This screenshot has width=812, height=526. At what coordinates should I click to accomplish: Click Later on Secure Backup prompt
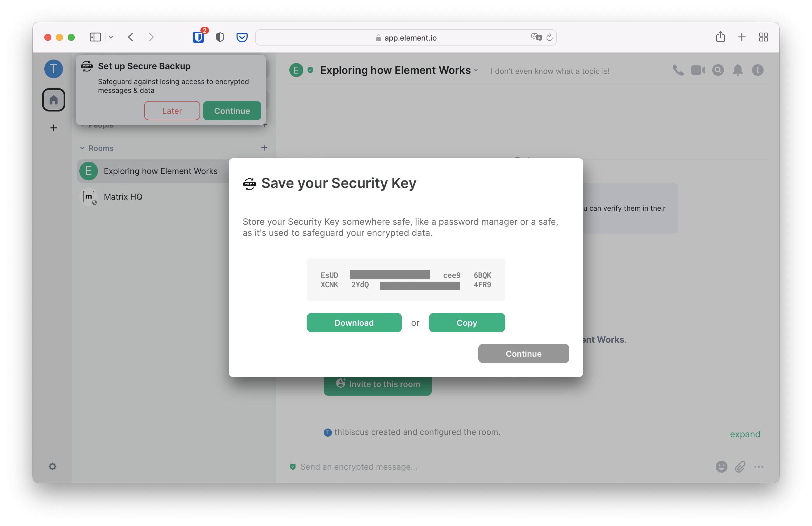click(x=172, y=111)
